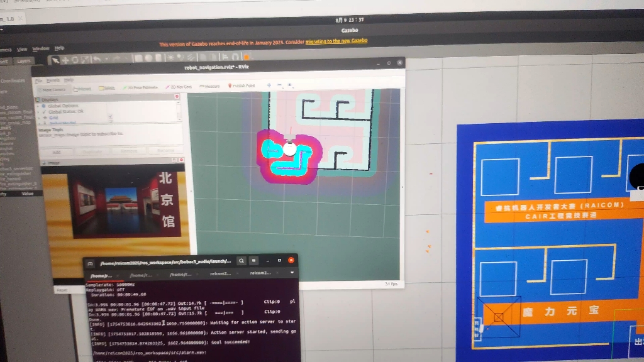Select the Global Options row
Screen dimensions: 644x362
[63, 106]
